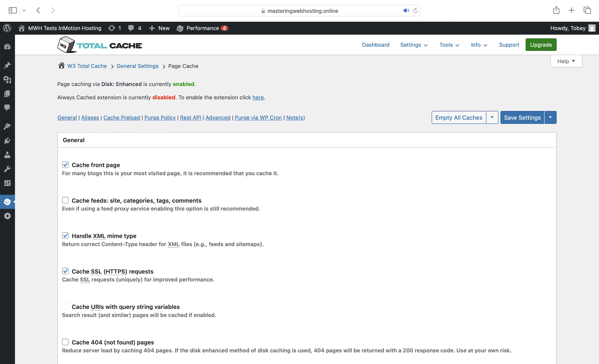Click Safari's reload page icon
This screenshot has width=599, height=364.
coord(415,11)
